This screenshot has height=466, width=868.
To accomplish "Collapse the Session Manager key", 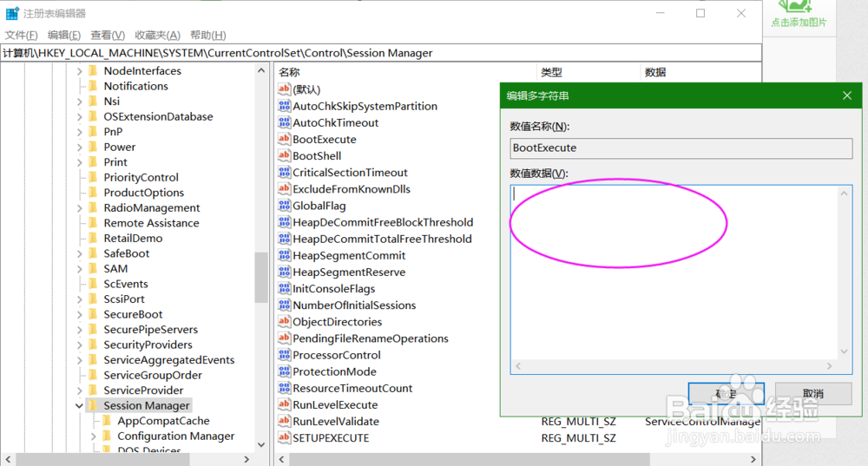I will [79, 405].
